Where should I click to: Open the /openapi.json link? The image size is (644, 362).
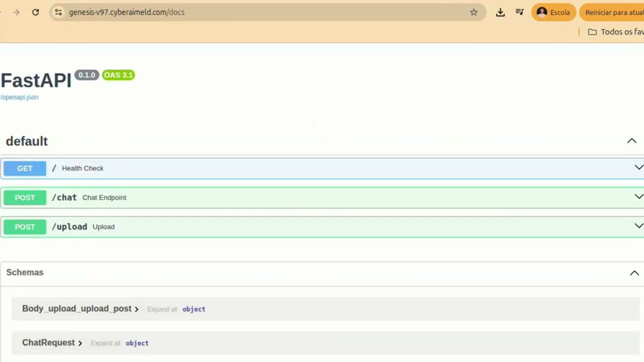pos(19,97)
